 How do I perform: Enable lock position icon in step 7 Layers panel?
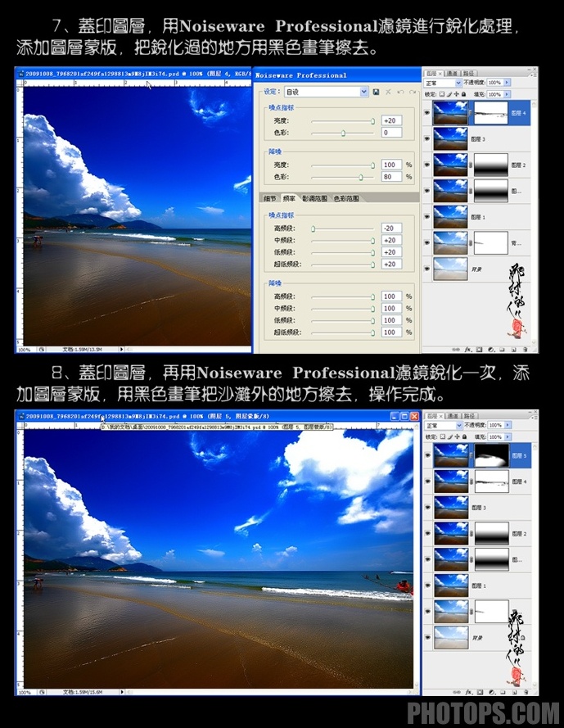(455, 94)
